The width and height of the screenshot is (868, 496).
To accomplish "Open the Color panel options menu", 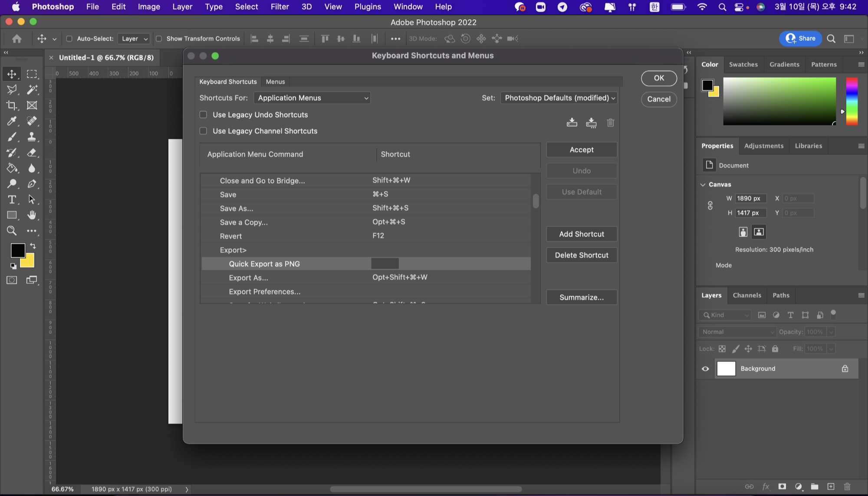I will click(x=861, y=65).
